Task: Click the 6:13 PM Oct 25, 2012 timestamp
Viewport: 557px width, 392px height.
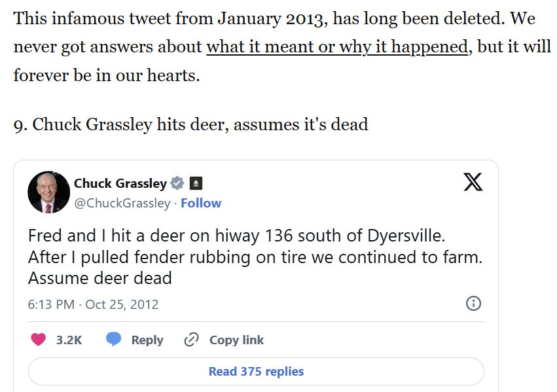Action: point(93,304)
